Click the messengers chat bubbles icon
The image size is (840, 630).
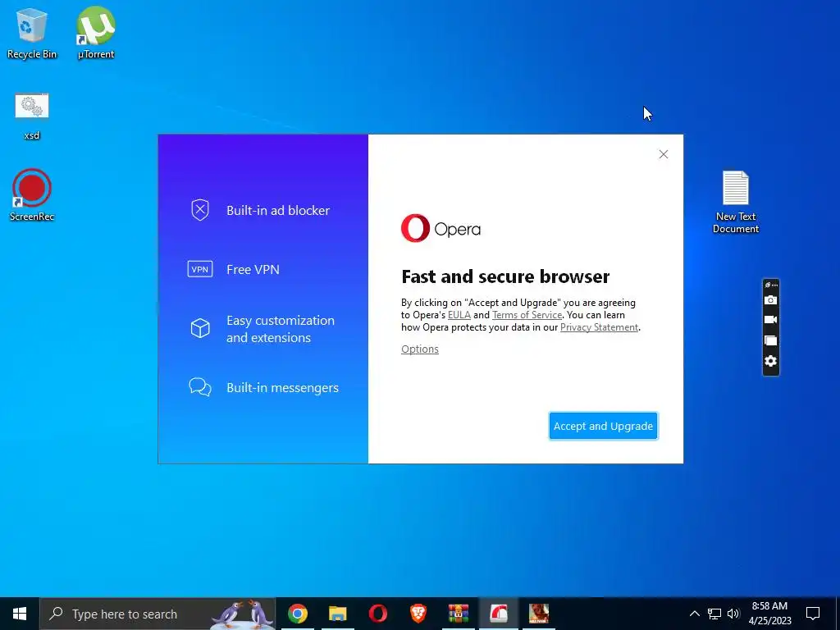(x=200, y=387)
